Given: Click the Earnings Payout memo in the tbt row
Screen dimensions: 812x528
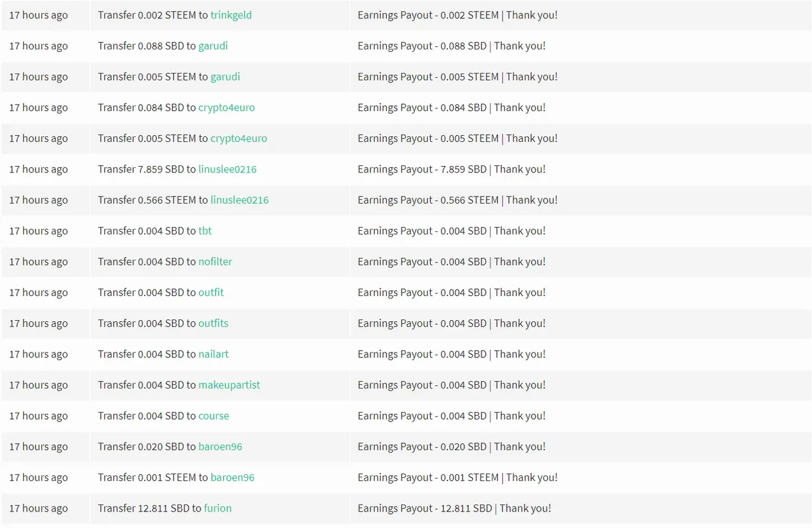Looking at the screenshot, I should (452, 231).
